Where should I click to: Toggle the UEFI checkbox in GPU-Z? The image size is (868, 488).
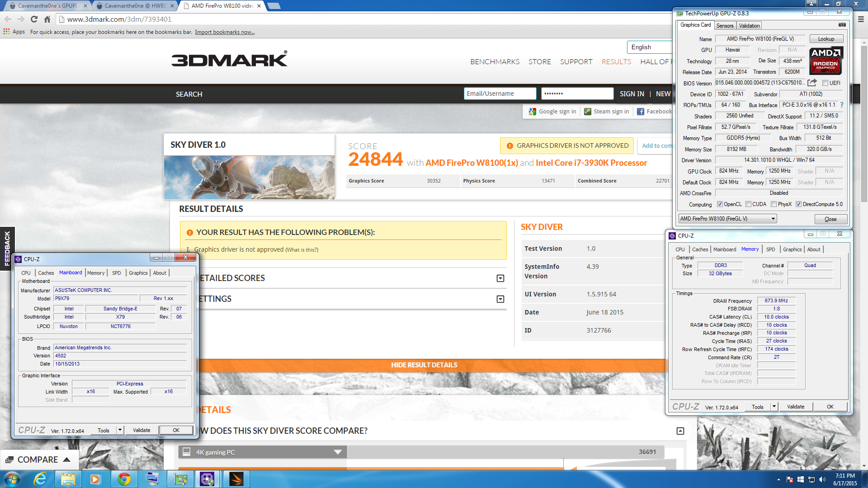pos(825,83)
